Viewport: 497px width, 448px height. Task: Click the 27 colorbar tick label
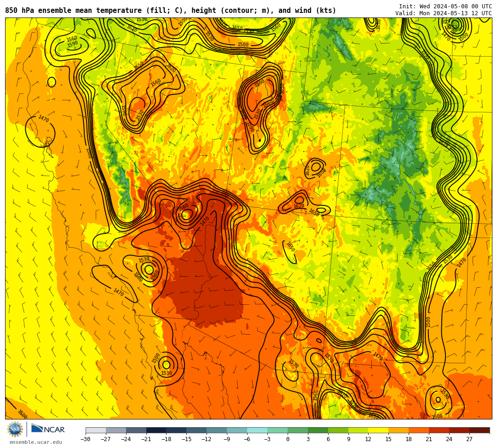(469, 439)
